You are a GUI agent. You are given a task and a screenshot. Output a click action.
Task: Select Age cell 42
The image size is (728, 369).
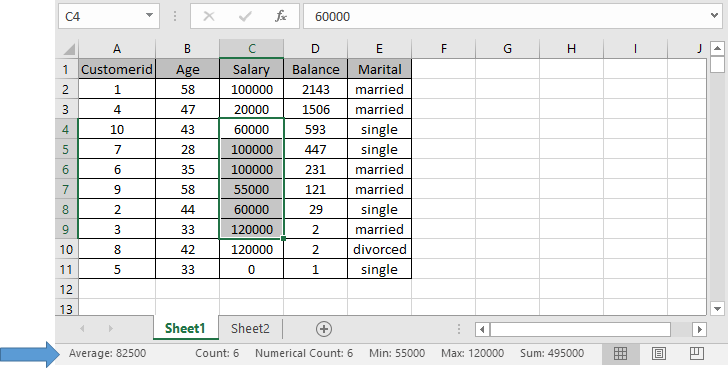187,249
